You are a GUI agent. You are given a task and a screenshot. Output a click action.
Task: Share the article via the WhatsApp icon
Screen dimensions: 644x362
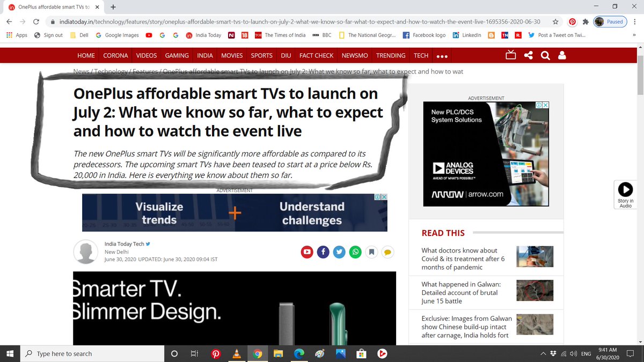tap(355, 252)
